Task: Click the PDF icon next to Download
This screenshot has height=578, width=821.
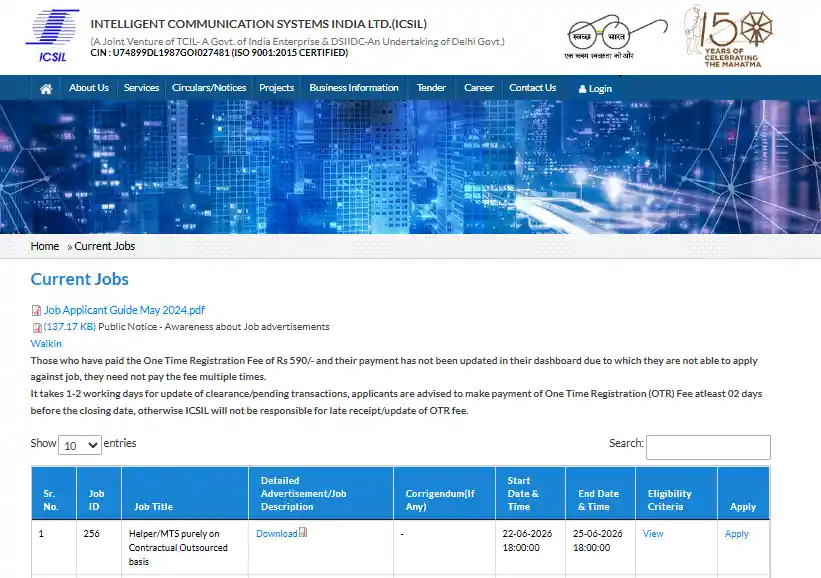Action: pyautogui.click(x=303, y=532)
